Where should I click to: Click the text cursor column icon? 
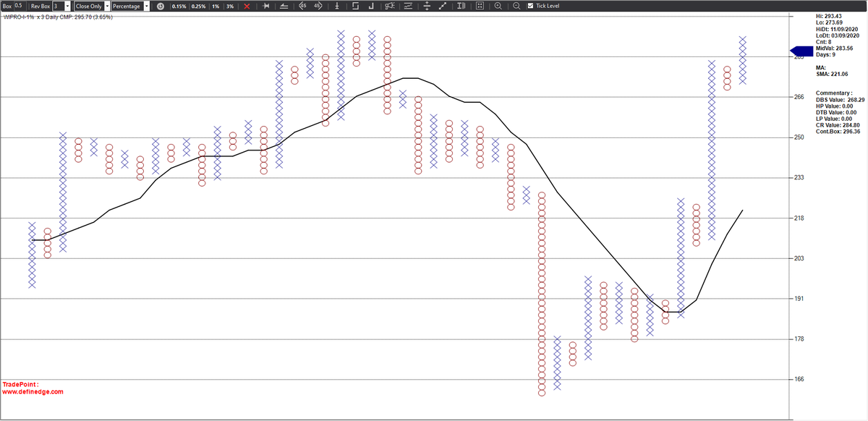pyautogui.click(x=461, y=6)
